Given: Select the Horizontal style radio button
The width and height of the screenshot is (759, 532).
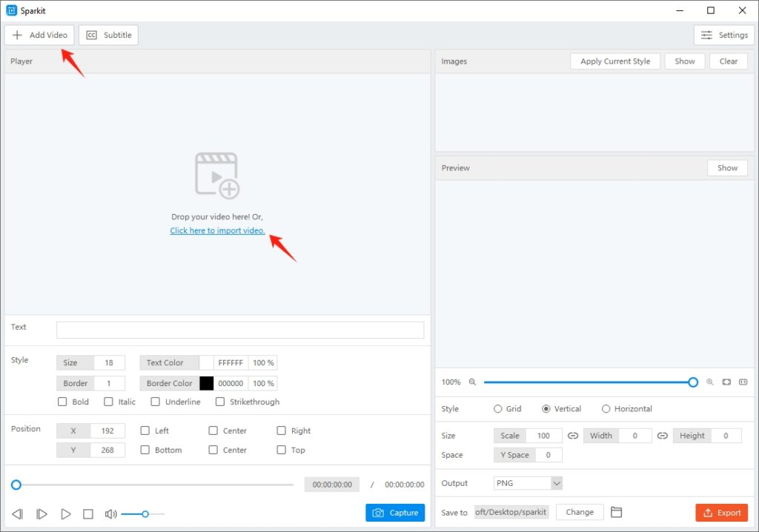Looking at the screenshot, I should point(606,409).
